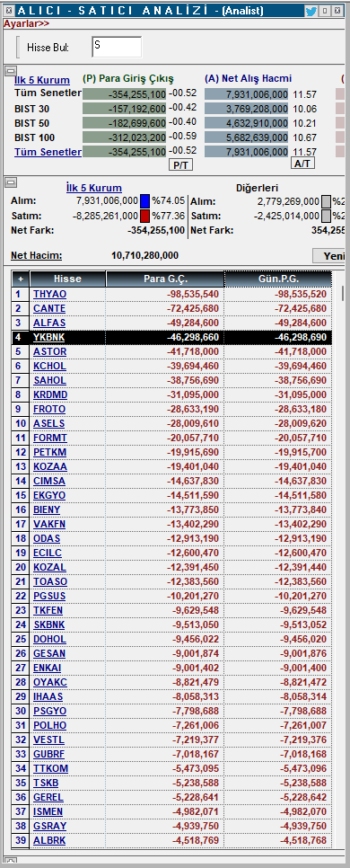Open the ENKAI stock link
This screenshot has width=350, height=868.
coord(48,669)
